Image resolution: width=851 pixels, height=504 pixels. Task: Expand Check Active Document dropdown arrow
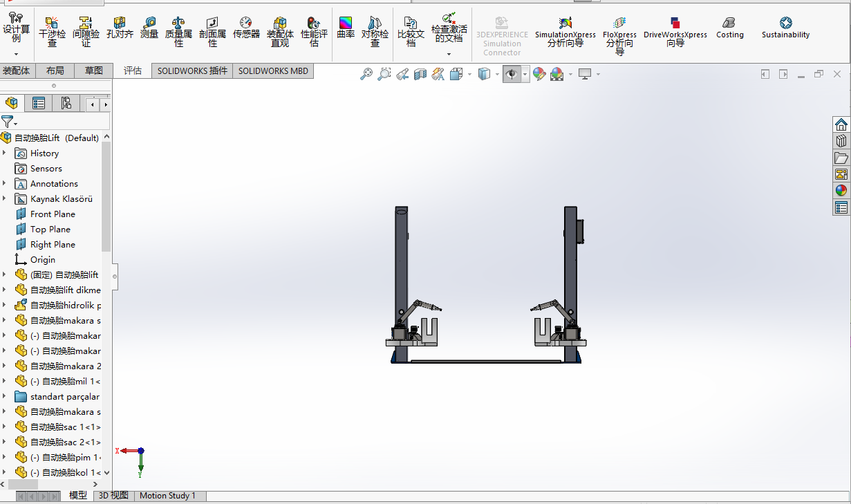coord(449,54)
